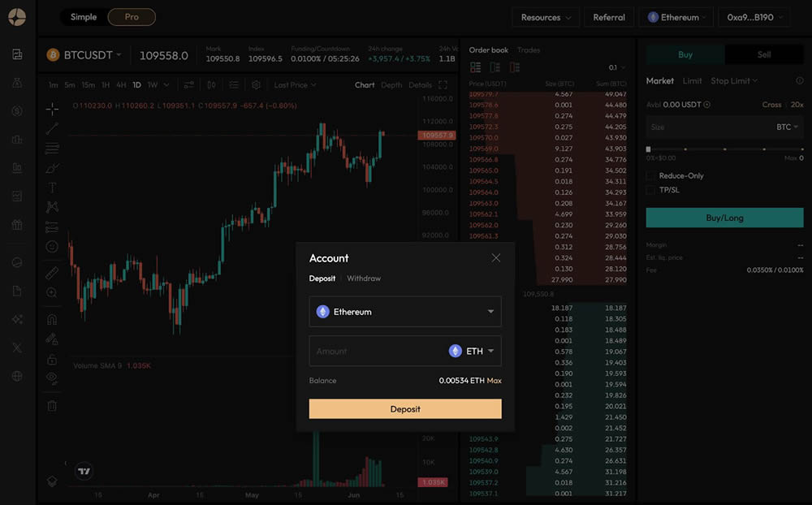812x505 pixels.
Task: Switch to Pro mode toggle
Action: [x=131, y=17]
